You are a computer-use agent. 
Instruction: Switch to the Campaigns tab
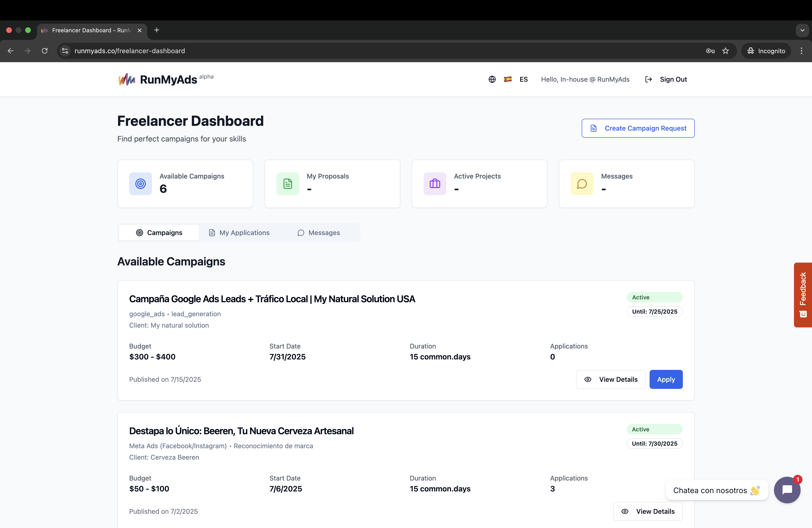tap(159, 233)
